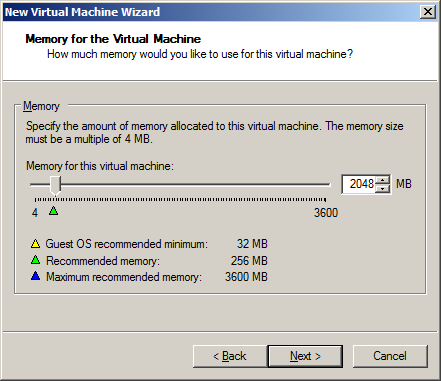
Task: Cancel the New Virtual Machine Wizard
Action: coord(390,356)
